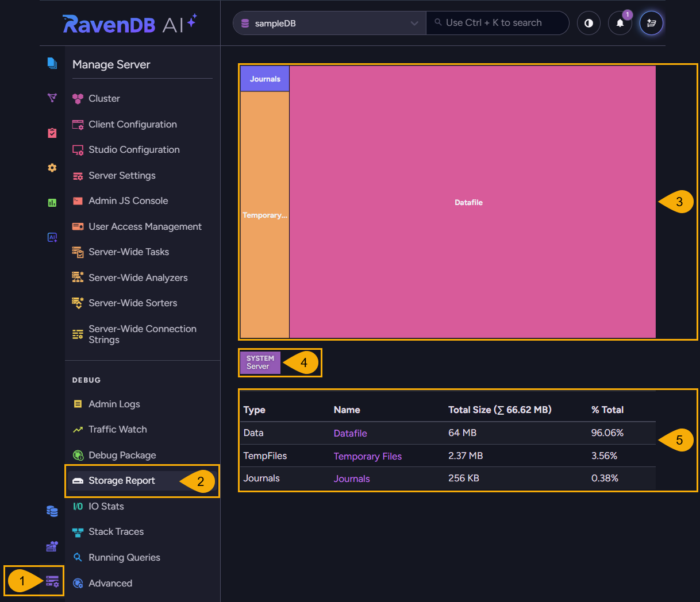The height and width of the screenshot is (602, 700).
Task: Open server dashboard icon in sidebar
Action: [x=52, y=546]
